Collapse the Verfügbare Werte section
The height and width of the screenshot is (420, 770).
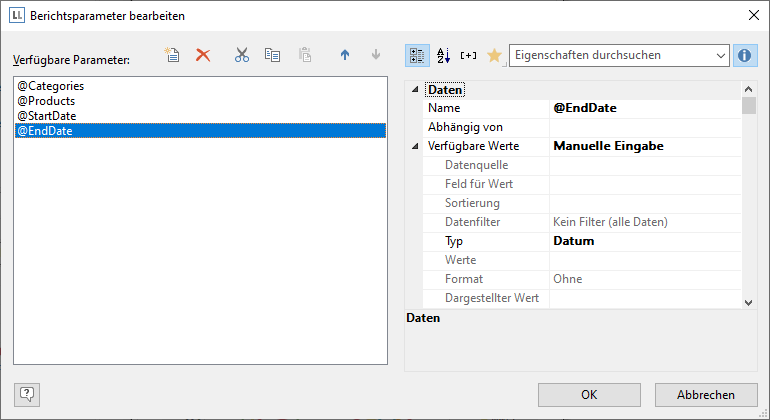point(417,146)
